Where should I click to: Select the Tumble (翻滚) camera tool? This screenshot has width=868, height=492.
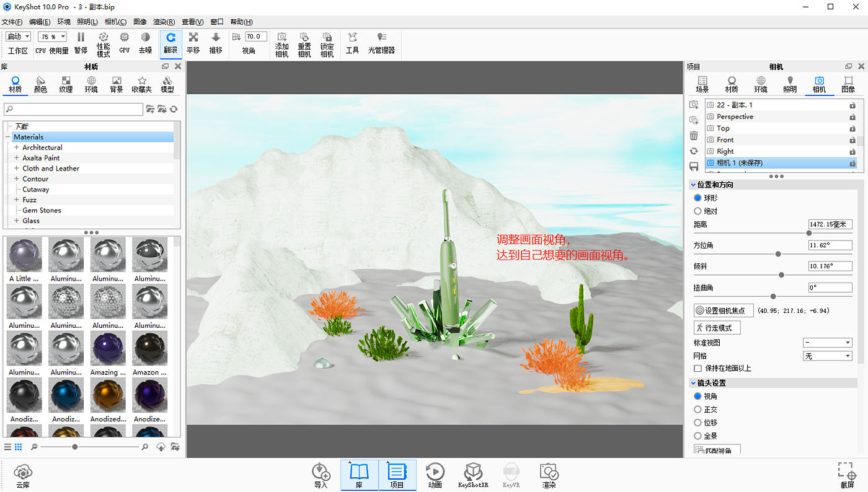tap(170, 43)
